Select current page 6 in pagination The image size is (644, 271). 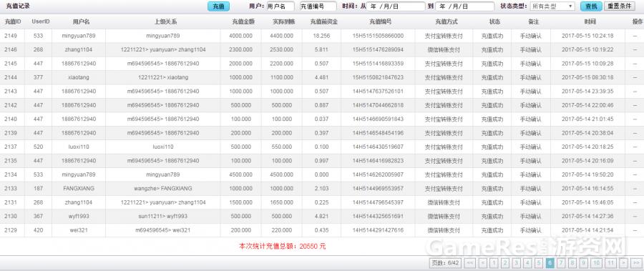(x=550, y=263)
